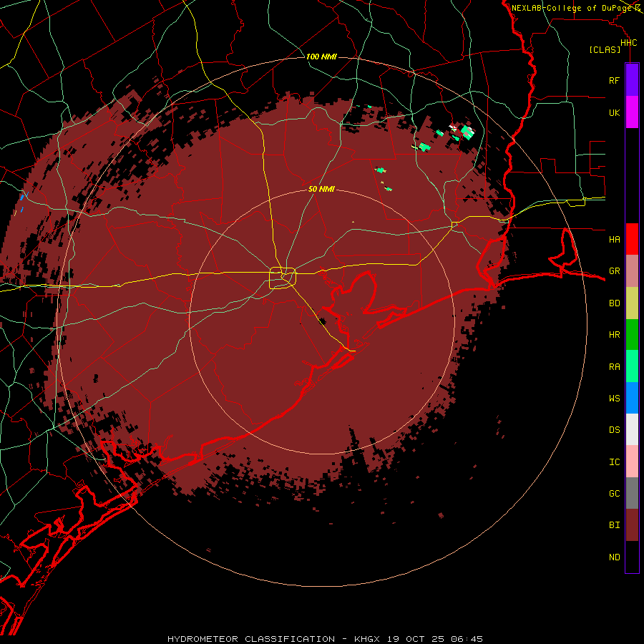Click the HR legend label

614,335
